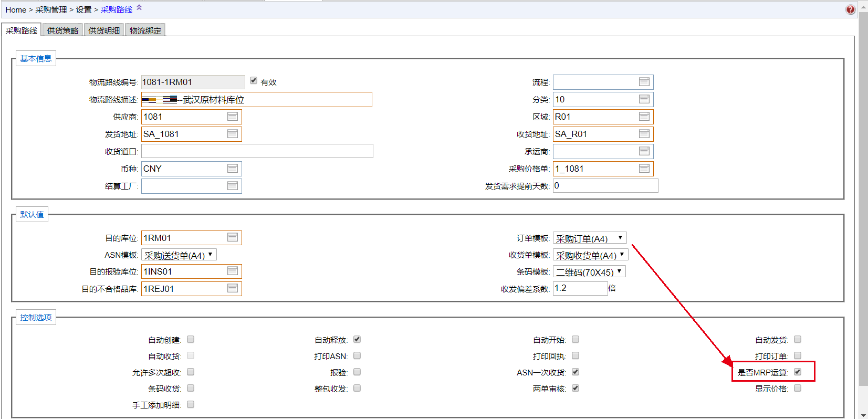Click 采购路线 breadcrumb link

117,9
